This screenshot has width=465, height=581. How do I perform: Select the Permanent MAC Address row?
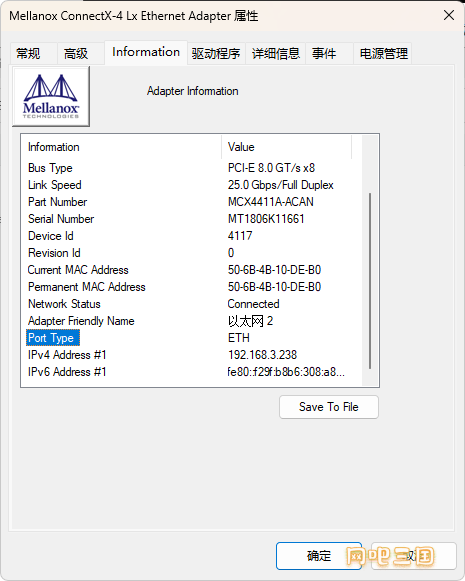[191, 287]
